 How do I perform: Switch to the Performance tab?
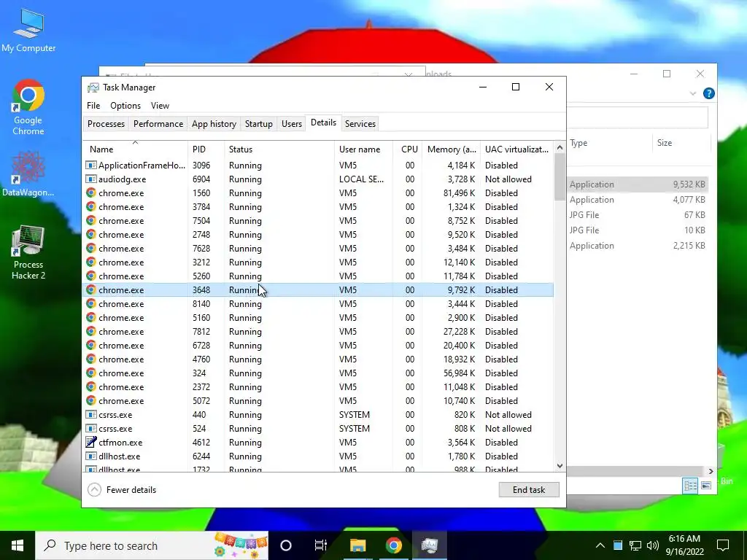[158, 124]
